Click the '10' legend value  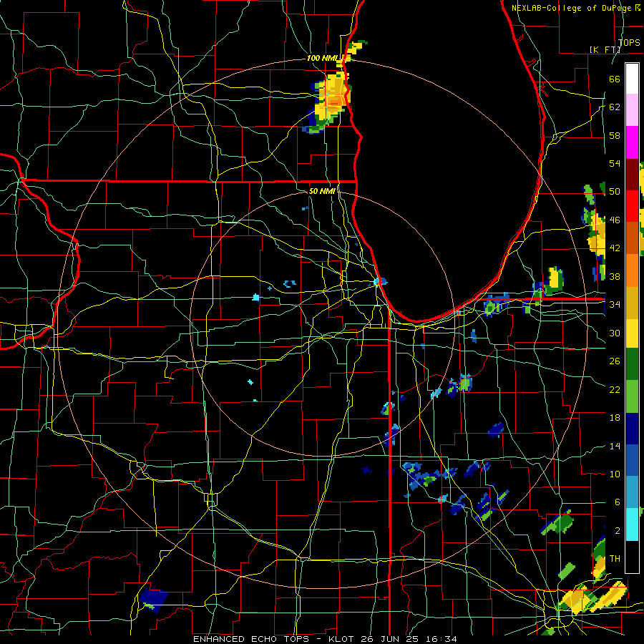(x=615, y=474)
